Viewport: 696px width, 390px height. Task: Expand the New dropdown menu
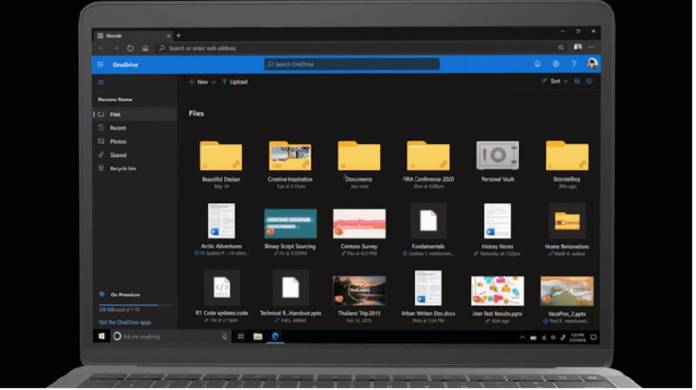tap(202, 82)
